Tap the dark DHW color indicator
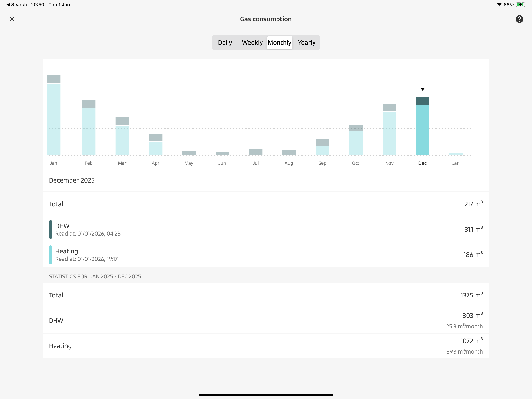This screenshot has width=532, height=399. (x=50, y=229)
